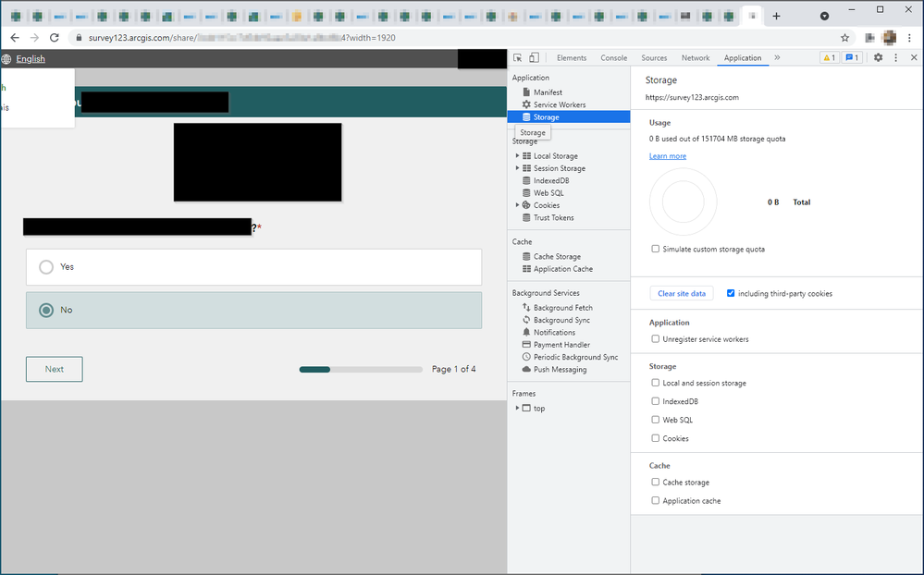Viewport: 924px width, 575px height.
Task: Uncheck including third-party cookies
Action: point(731,293)
